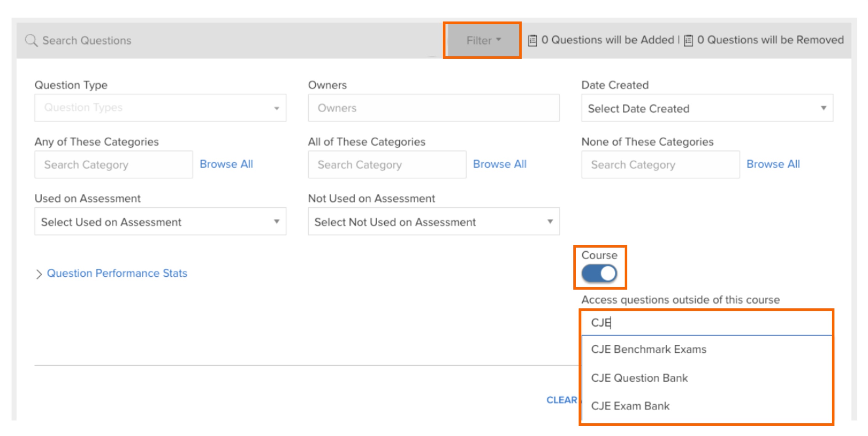The height and width of the screenshot is (436, 868).
Task: Click Browse All beside All of These Categories
Action: point(500,164)
